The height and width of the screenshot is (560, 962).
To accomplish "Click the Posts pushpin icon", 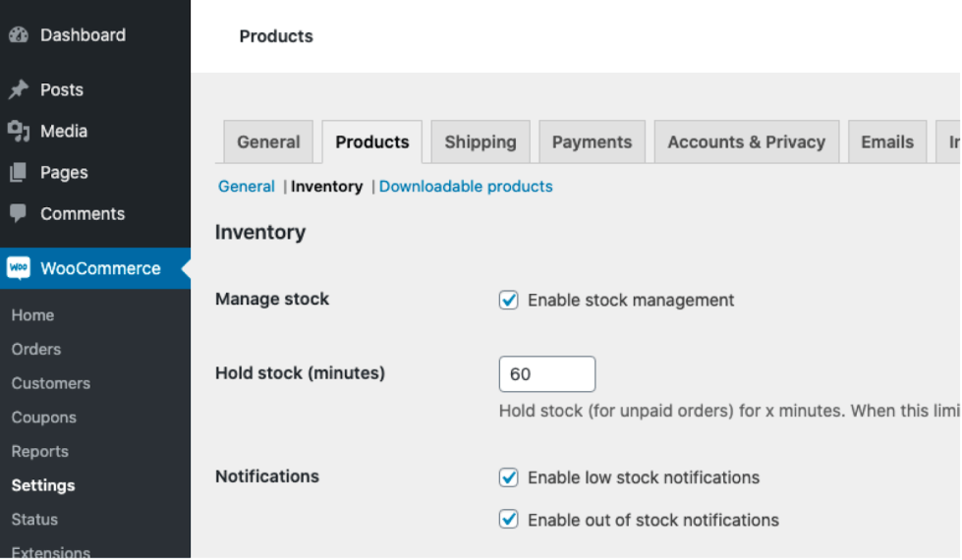I will tap(18, 90).
